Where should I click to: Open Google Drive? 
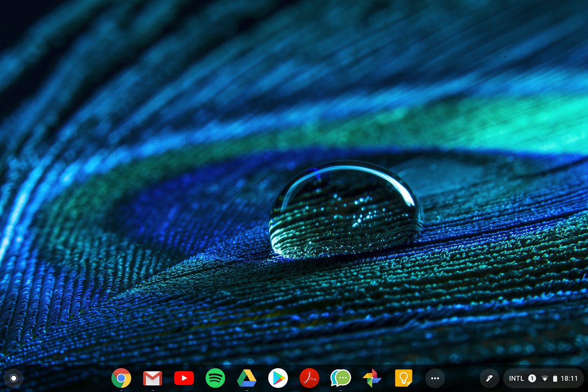tap(247, 378)
